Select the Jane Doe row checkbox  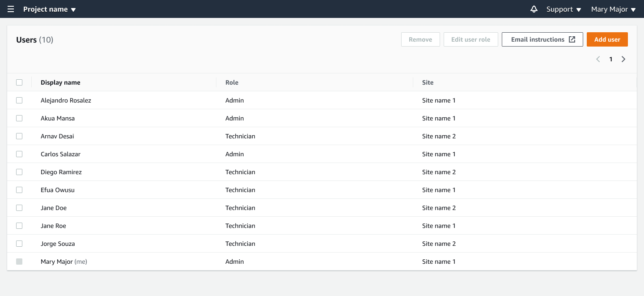(19, 208)
